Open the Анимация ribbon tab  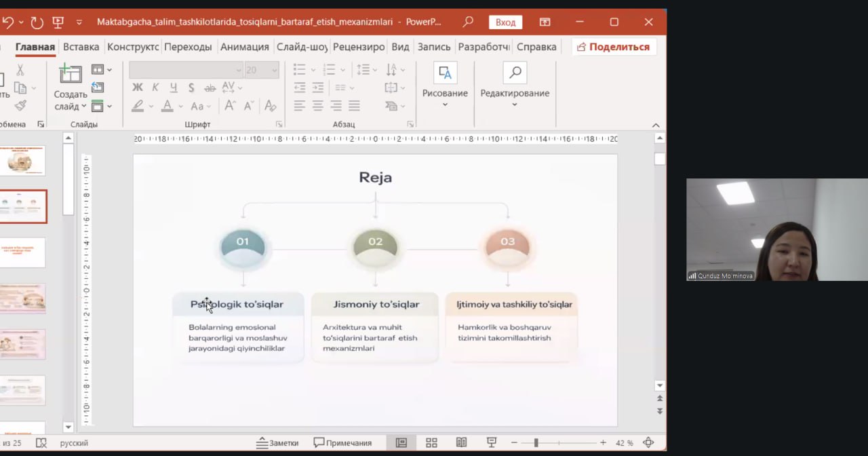point(245,47)
